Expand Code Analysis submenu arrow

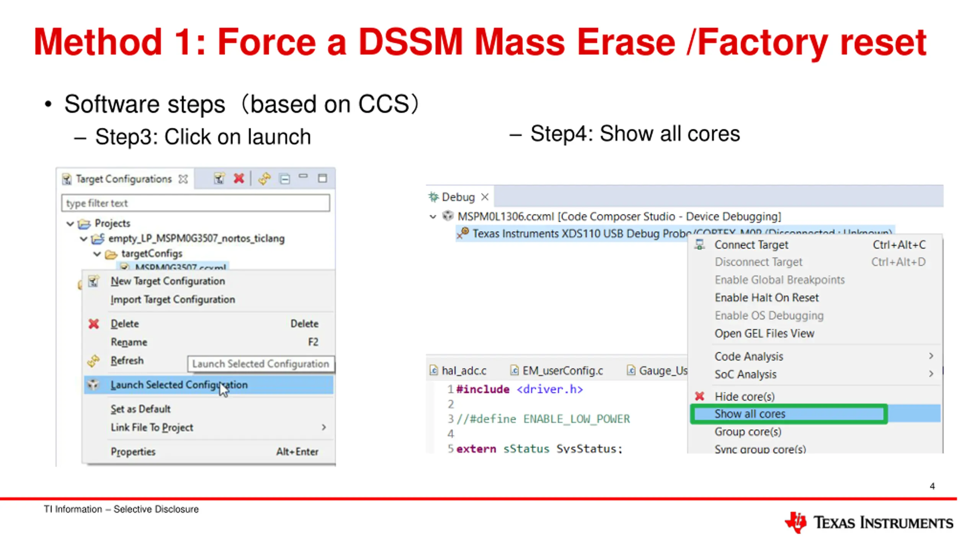point(931,356)
